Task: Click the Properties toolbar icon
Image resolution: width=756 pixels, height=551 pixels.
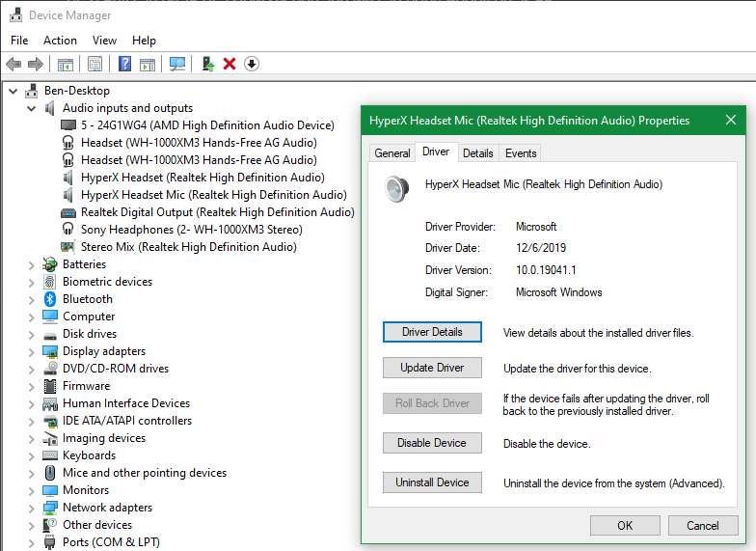Action: pyautogui.click(x=94, y=65)
